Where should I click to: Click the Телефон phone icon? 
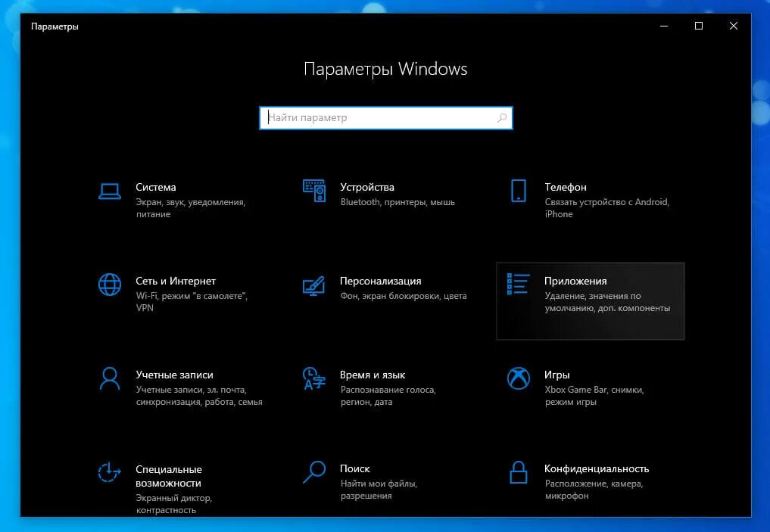[x=519, y=191]
